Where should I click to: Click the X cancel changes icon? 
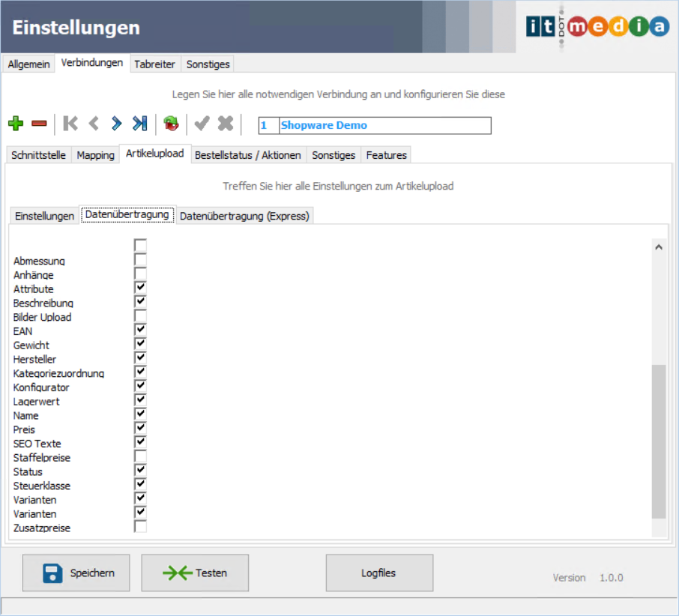225,124
